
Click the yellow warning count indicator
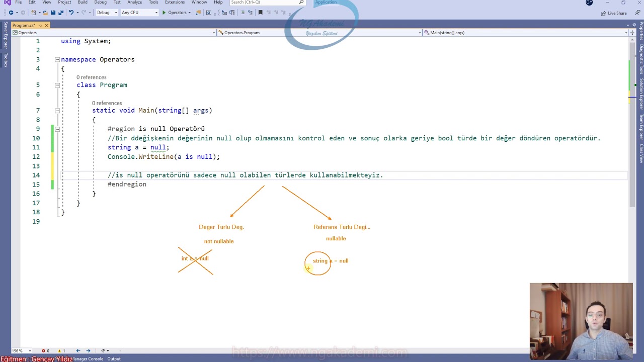61,351
